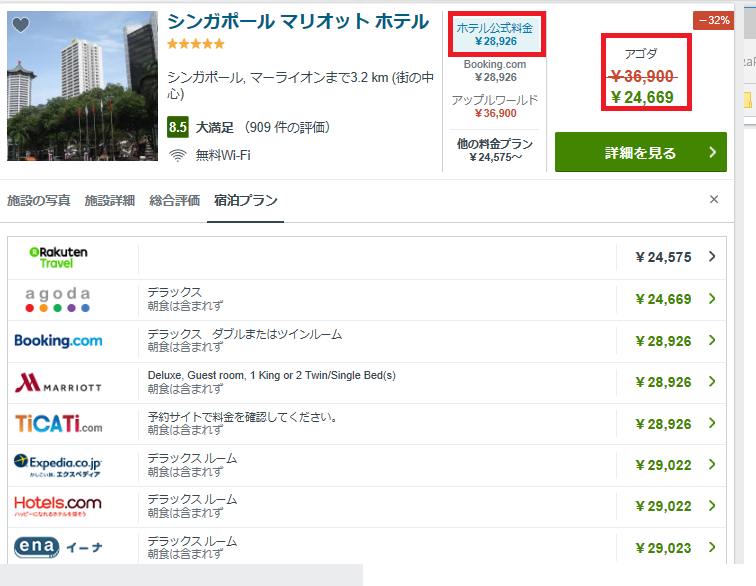The height and width of the screenshot is (586, 756).
Task: Open the Rakuten Travel row chevron
Action: tap(712, 257)
